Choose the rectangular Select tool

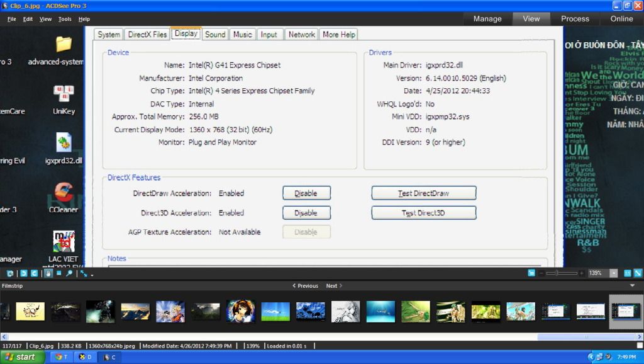pos(58,273)
